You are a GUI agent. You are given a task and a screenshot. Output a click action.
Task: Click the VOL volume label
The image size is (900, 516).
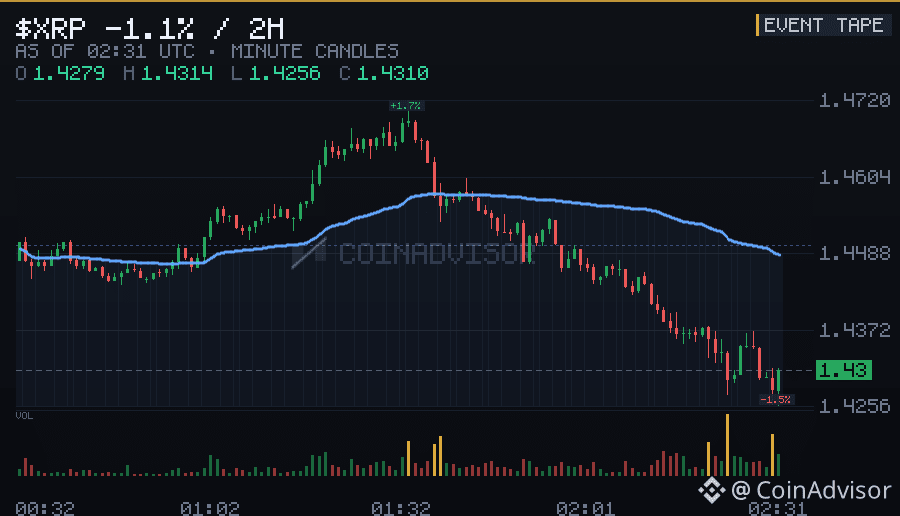pyautogui.click(x=24, y=416)
